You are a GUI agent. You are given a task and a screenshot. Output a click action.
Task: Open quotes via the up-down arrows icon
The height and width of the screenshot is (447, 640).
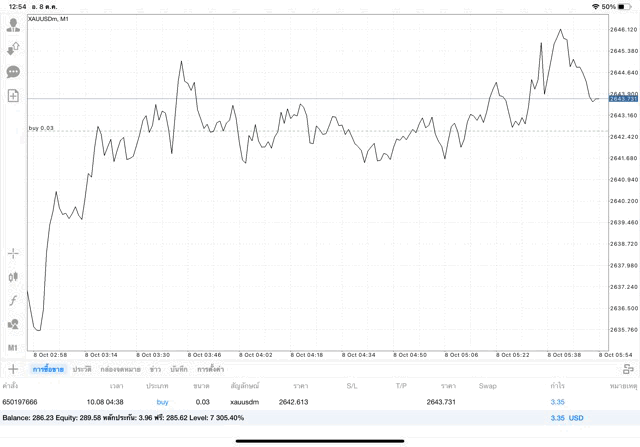click(x=13, y=48)
